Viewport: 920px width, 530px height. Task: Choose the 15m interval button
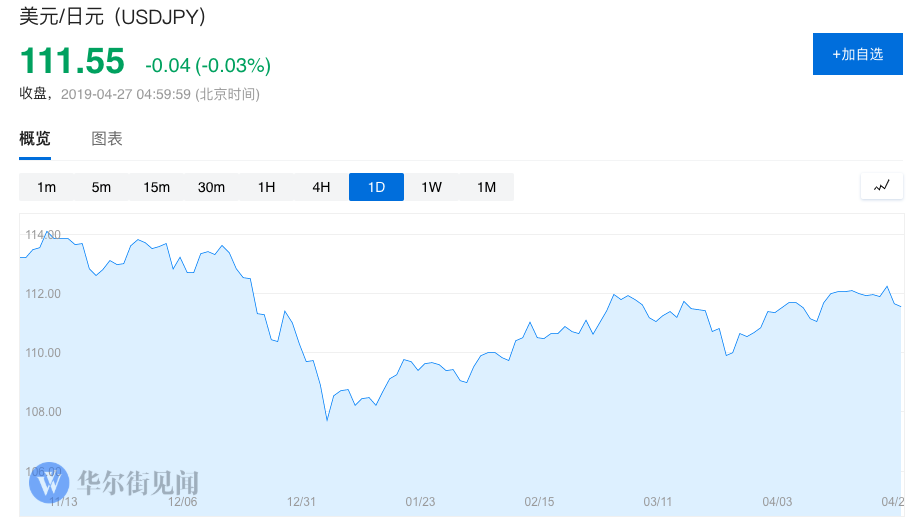tap(156, 187)
